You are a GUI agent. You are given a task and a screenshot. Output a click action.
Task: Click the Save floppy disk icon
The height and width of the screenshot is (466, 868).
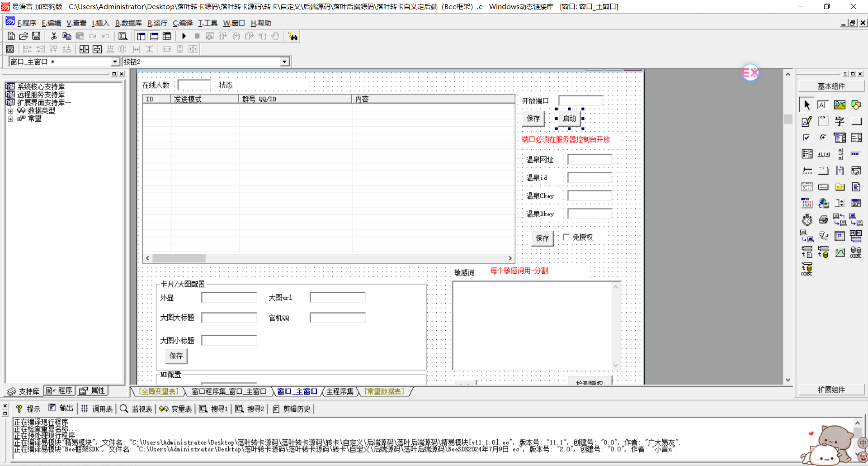coord(36,36)
